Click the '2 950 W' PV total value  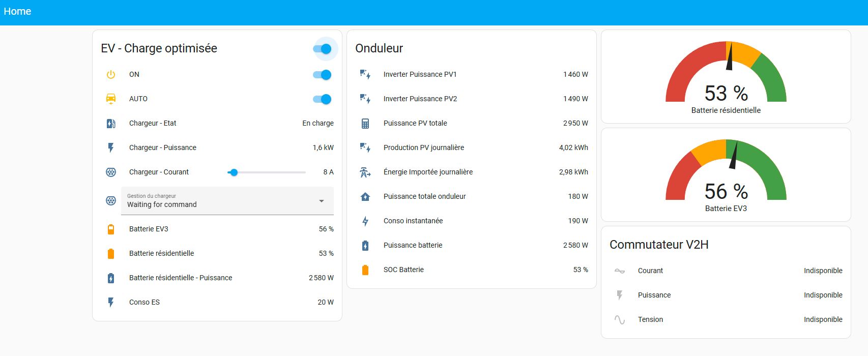[575, 123]
